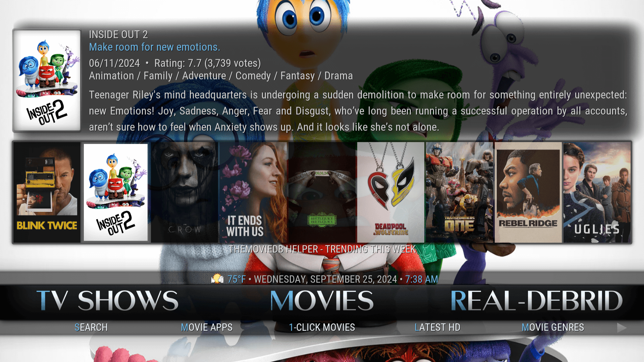Click the 7:38 AM clock text

[x=422, y=279]
